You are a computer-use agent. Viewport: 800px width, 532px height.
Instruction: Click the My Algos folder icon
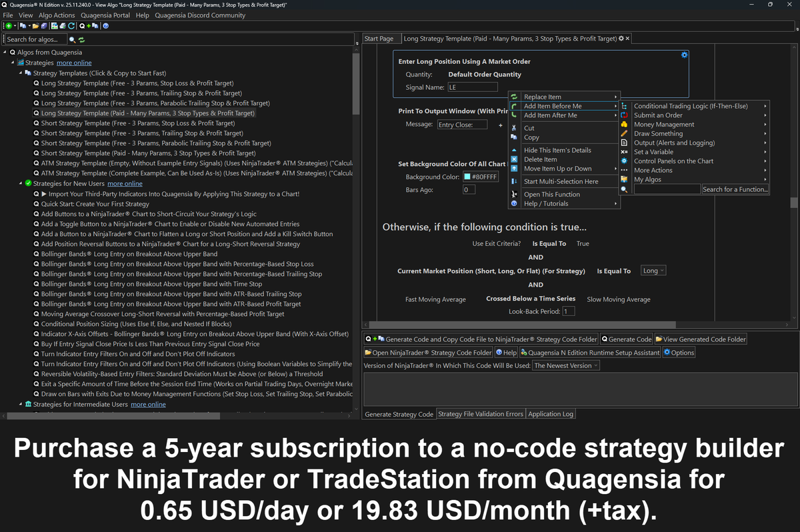[624, 179]
